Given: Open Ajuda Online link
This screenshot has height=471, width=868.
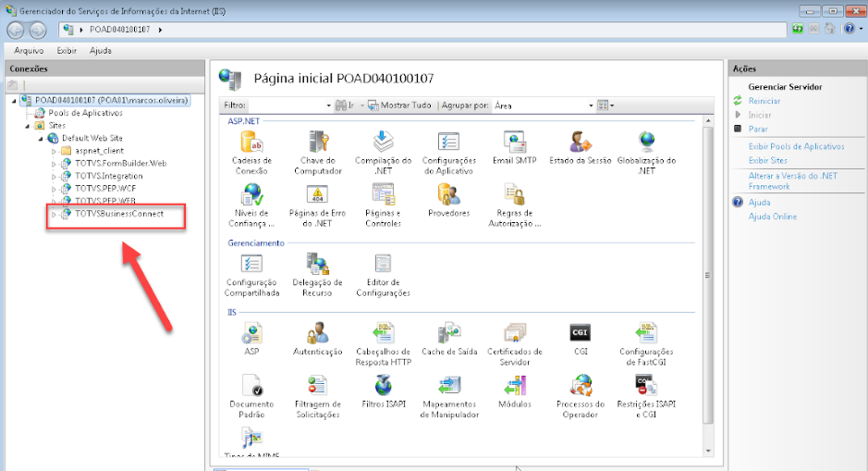Looking at the screenshot, I should point(772,217).
